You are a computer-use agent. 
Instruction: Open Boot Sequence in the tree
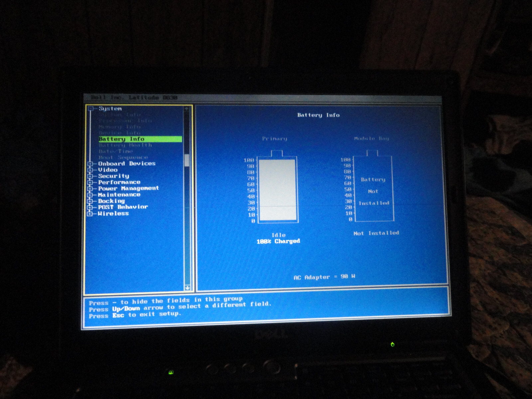(x=123, y=157)
